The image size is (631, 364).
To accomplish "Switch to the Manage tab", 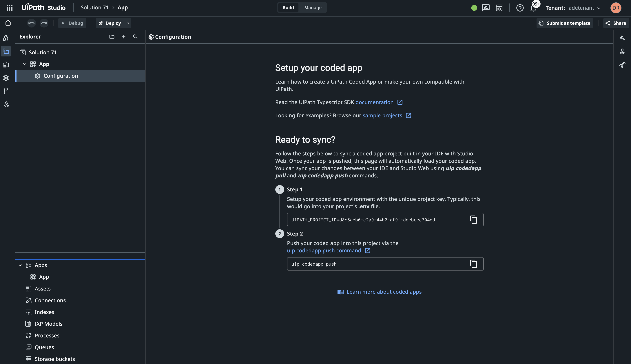I will point(313,8).
